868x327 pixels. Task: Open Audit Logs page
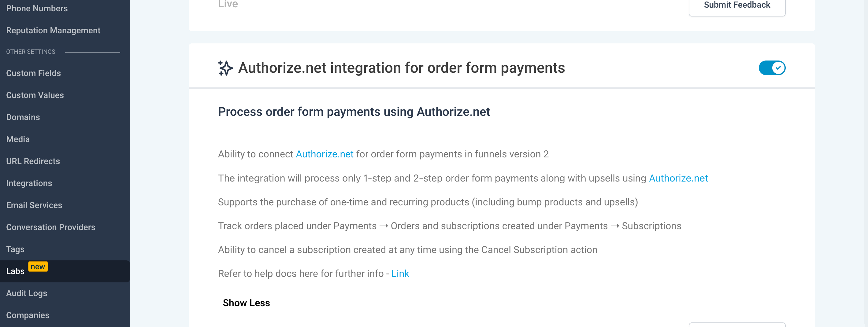pyautogui.click(x=27, y=293)
